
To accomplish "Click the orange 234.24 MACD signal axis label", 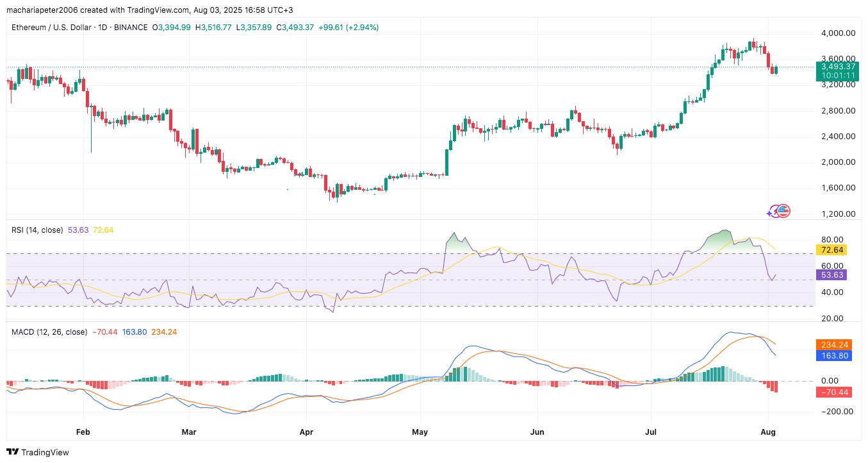I will [833, 344].
